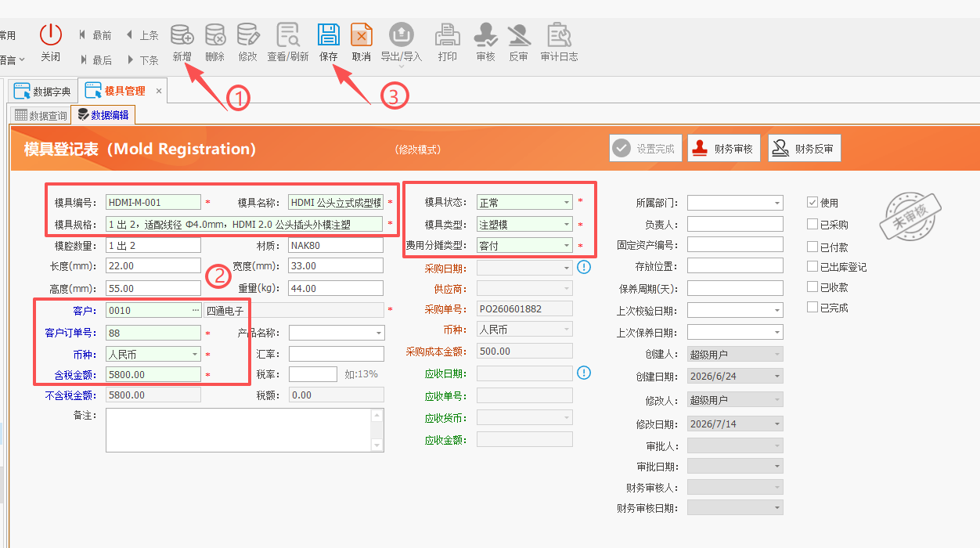Click the 修改 edit record icon
Viewport: 980px width, 548px height.
pyautogui.click(x=248, y=34)
